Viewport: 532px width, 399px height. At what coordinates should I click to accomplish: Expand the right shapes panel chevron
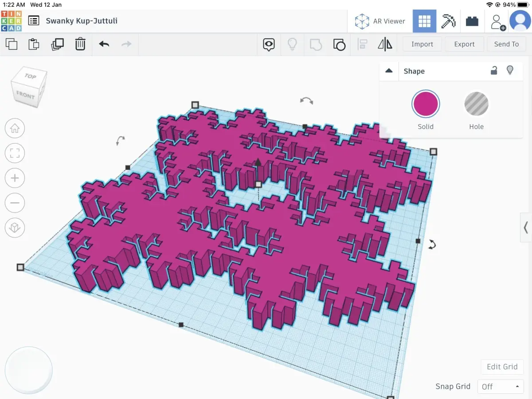(526, 227)
